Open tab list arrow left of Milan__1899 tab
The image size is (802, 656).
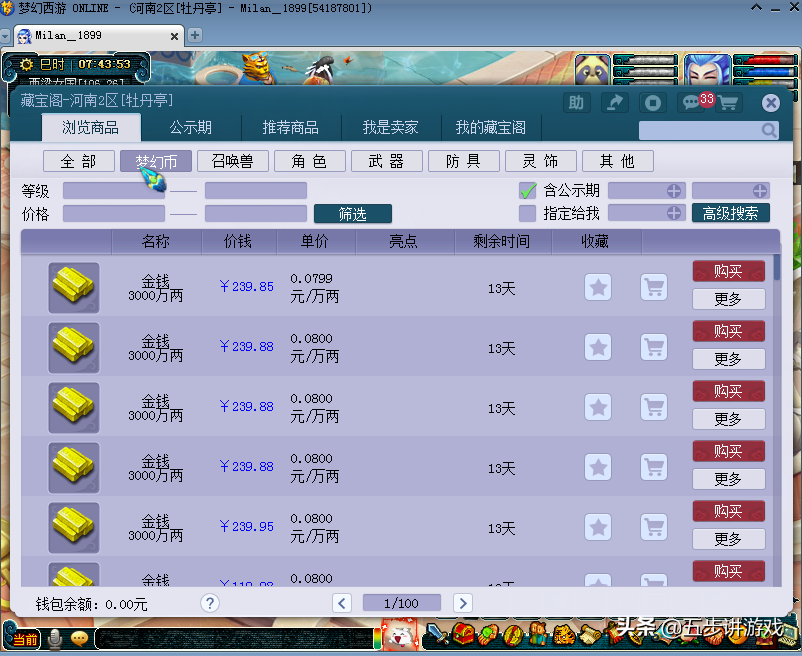[5, 36]
